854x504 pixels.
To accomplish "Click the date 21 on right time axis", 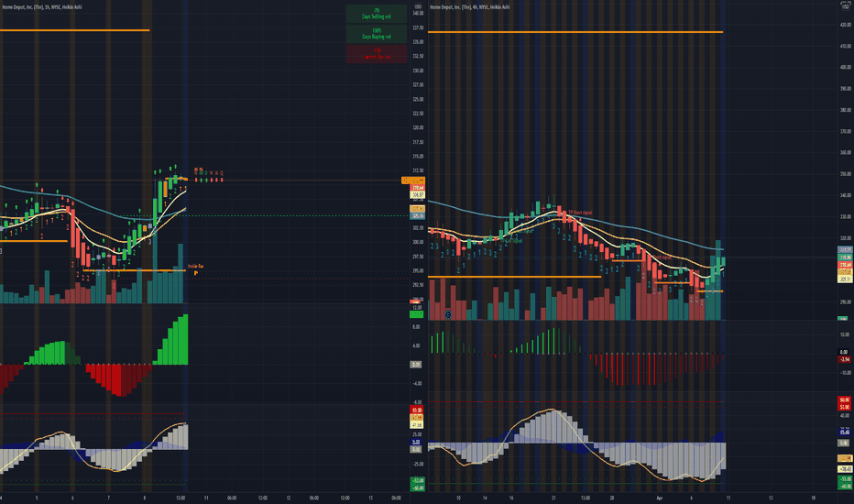I will pos(553,498).
